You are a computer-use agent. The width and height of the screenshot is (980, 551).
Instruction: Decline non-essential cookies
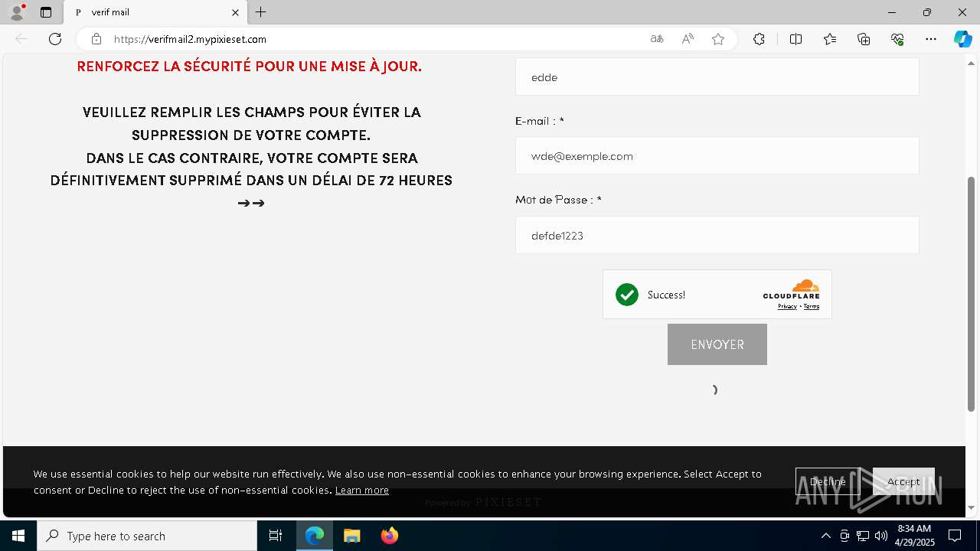tap(828, 481)
